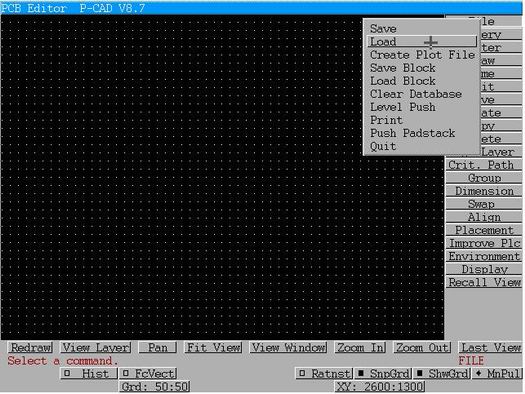Open the Environment side menu
Viewport: 525px width, 394px height.
pyautogui.click(x=484, y=256)
